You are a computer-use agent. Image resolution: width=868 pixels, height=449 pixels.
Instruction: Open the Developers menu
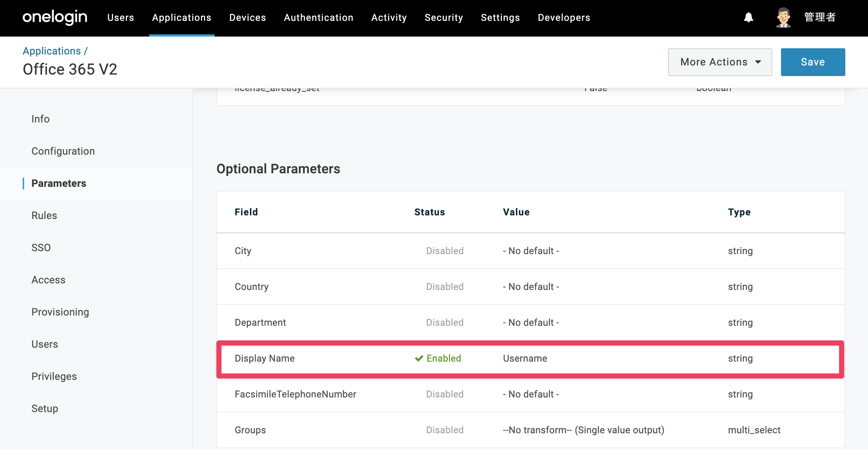(564, 18)
